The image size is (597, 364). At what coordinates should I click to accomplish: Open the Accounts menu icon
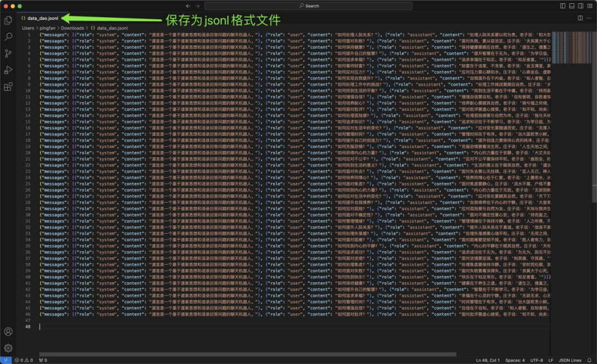[8, 332]
